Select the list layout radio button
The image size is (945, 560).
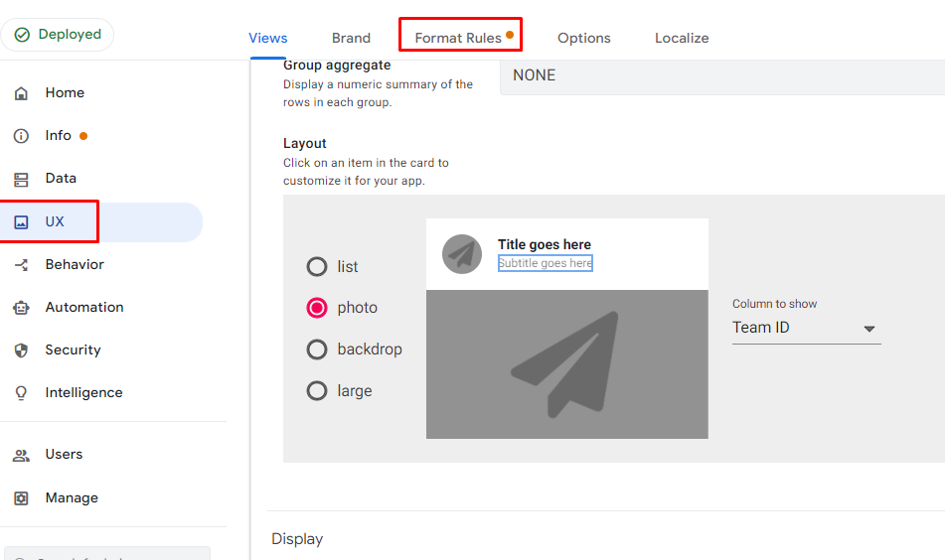pyautogui.click(x=317, y=266)
